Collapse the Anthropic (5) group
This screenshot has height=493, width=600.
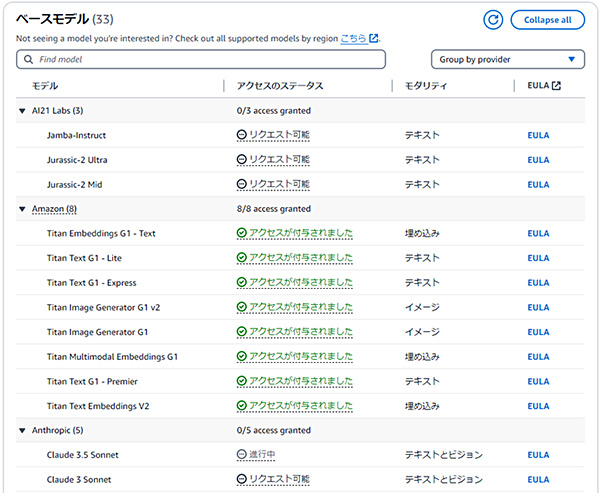(x=22, y=431)
